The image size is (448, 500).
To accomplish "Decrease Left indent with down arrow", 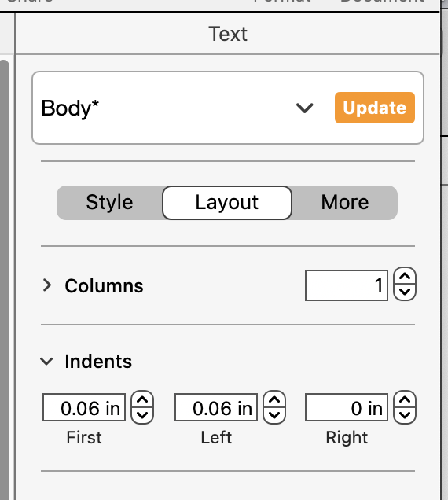I will point(274,415).
